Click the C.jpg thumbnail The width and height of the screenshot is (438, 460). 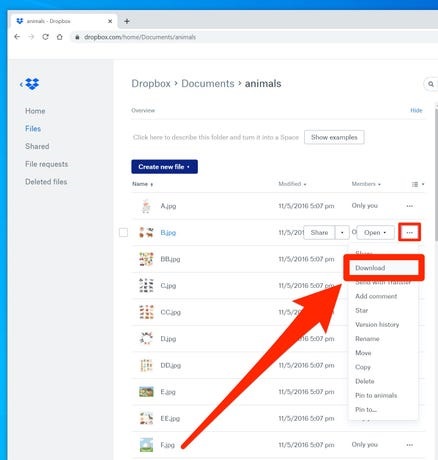tap(146, 285)
